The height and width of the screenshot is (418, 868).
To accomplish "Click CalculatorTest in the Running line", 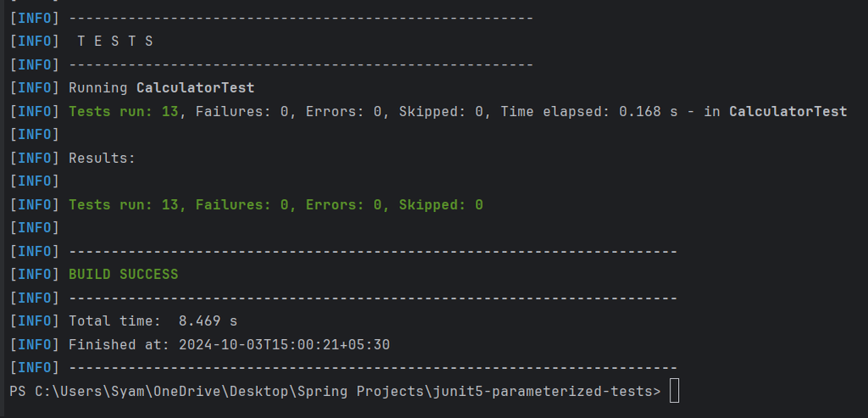I will pos(195,88).
